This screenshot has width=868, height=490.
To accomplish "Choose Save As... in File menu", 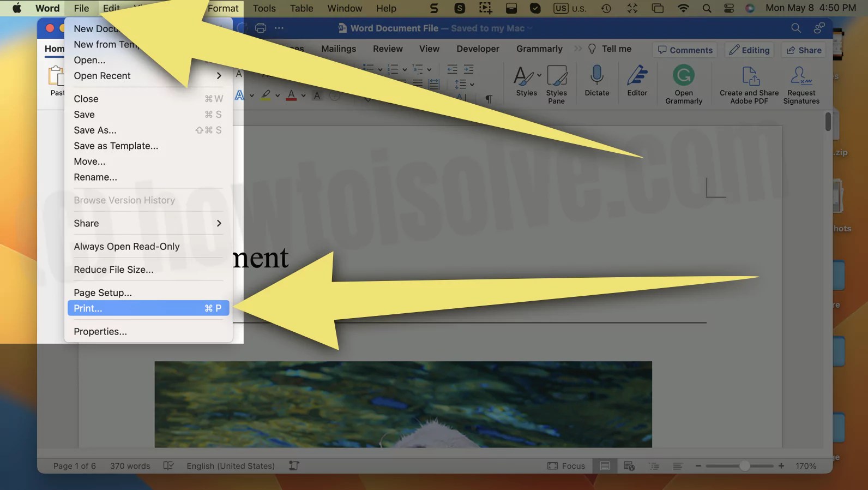I will pyautogui.click(x=148, y=130).
